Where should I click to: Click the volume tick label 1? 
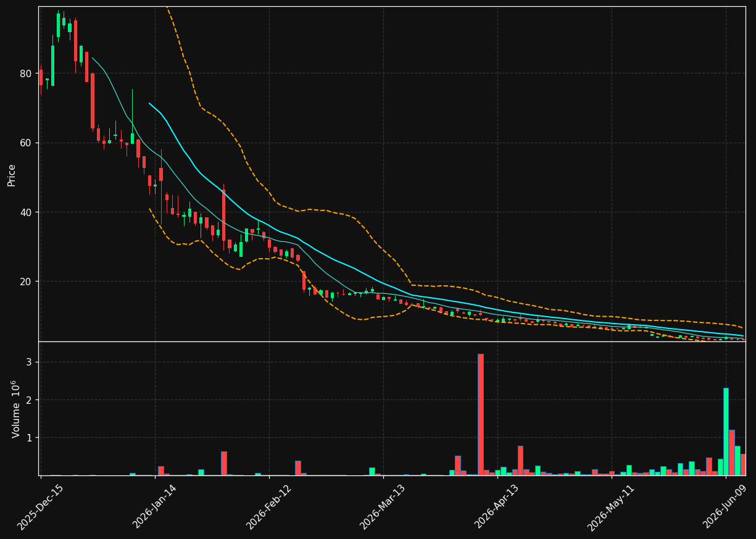click(28, 438)
